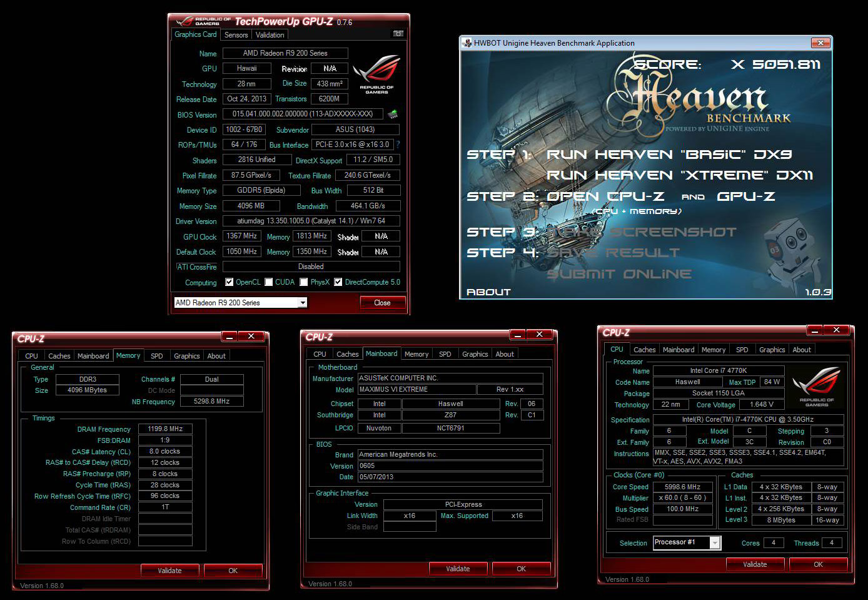Click the Multiplier value x 60.0
868x600 pixels.
pos(682,498)
